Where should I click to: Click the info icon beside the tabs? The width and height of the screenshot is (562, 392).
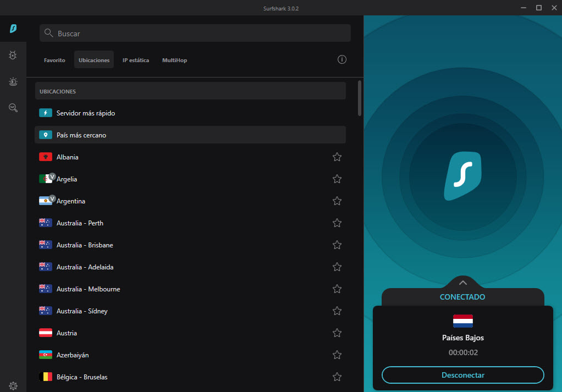point(342,59)
